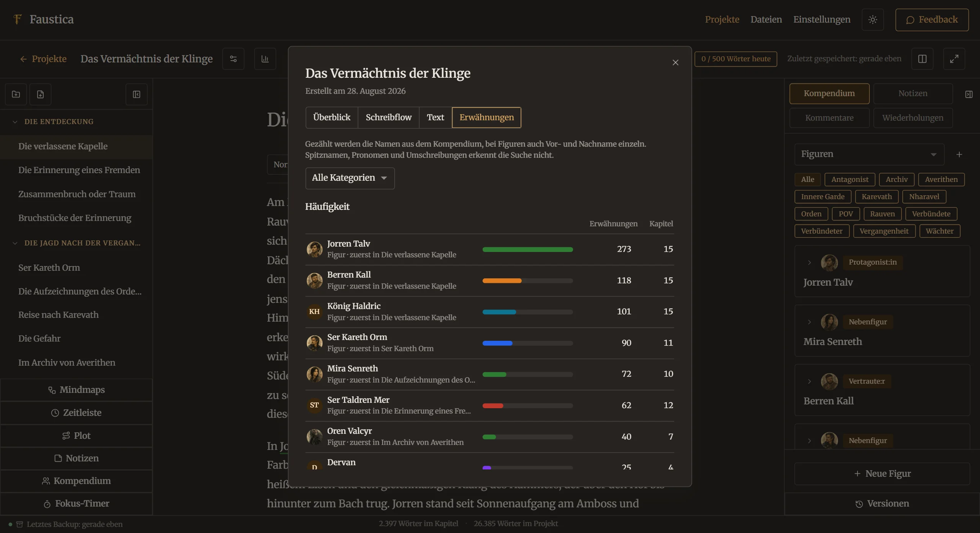The image size is (980, 533).
Task: Open Notizen tab in right panel
Action: (913, 94)
